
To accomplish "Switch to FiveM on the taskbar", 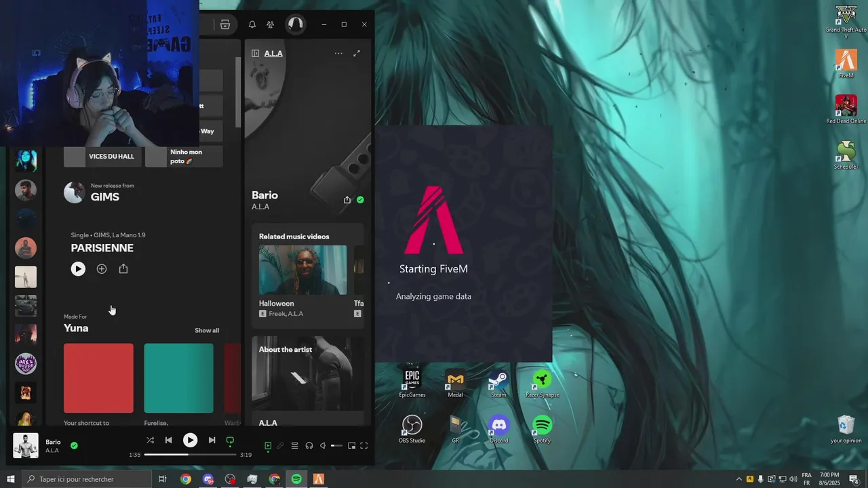I will click(319, 479).
